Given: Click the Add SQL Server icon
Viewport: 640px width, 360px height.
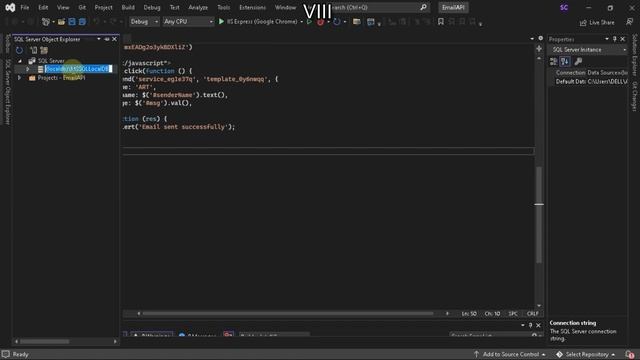Looking at the screenshot, I should pos(33,50).
